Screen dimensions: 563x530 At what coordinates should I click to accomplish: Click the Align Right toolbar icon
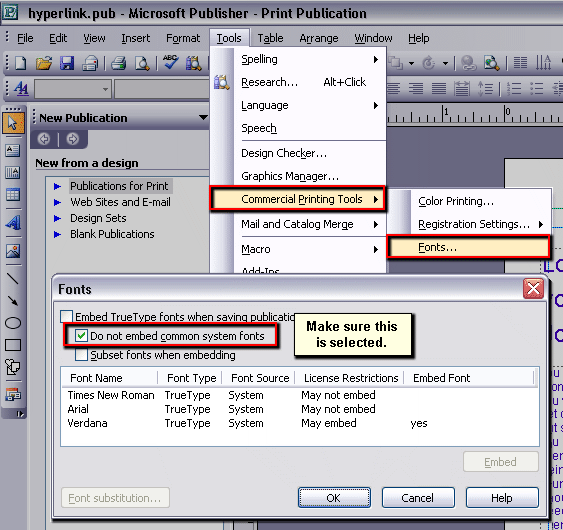(416, 88)
